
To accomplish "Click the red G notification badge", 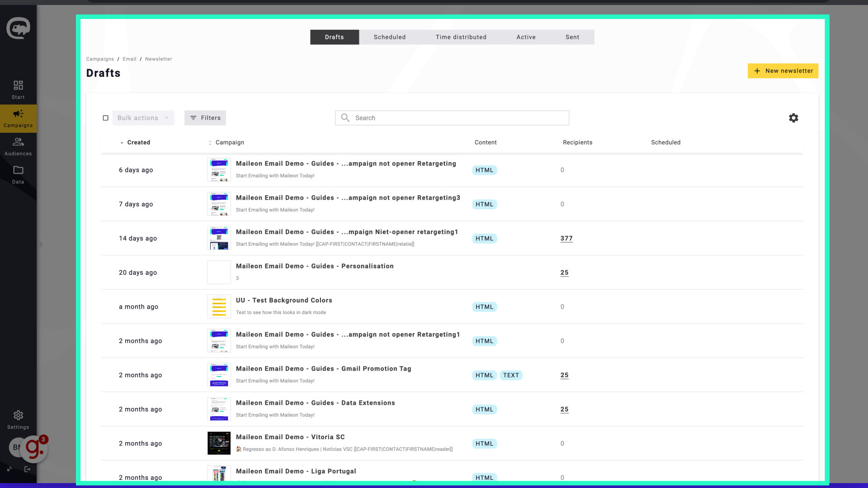I will 35,448.
